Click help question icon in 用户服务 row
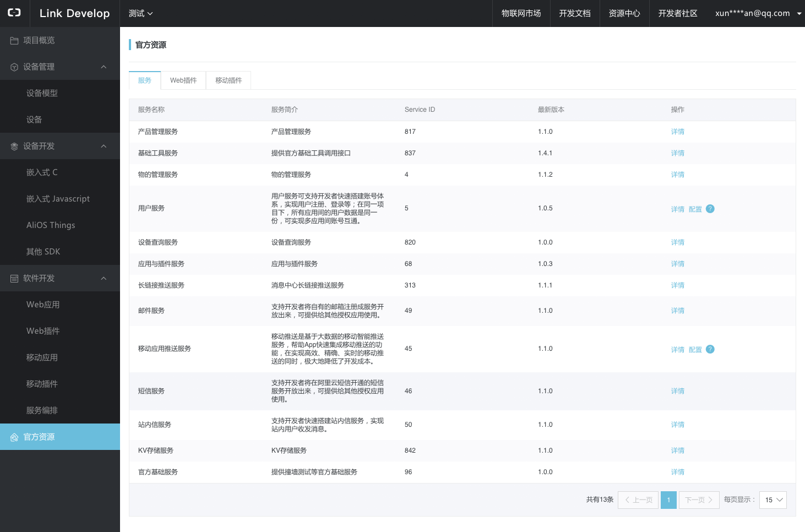805x532 pixels. (710, 209)
